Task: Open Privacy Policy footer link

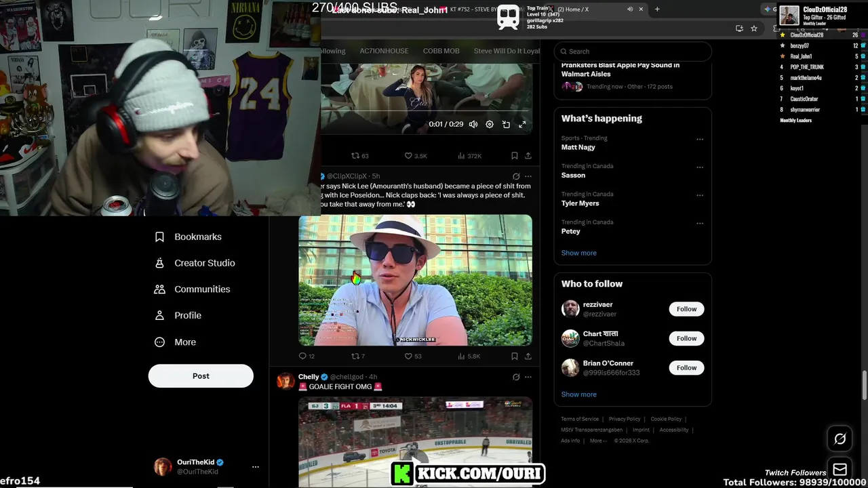Action: click(625, 419)
